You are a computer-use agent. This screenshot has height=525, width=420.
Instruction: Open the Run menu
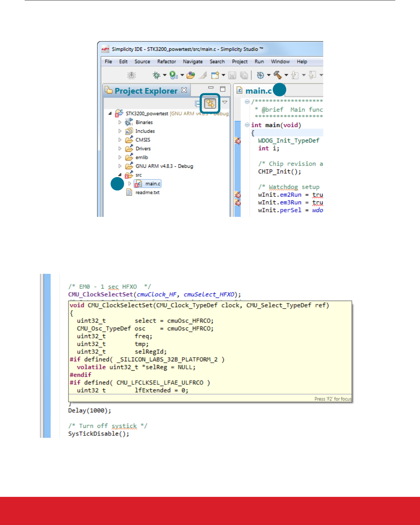click(259, 61)
